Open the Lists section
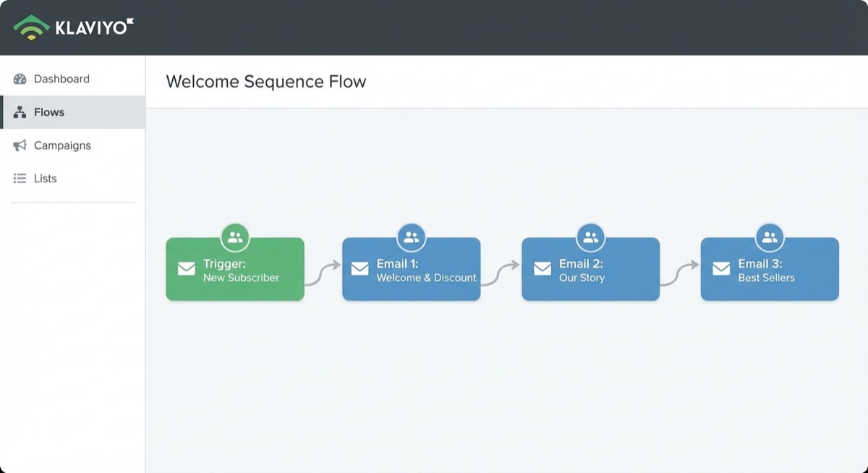The width and height of the screenshot is (868, 473). coord(46,179)
